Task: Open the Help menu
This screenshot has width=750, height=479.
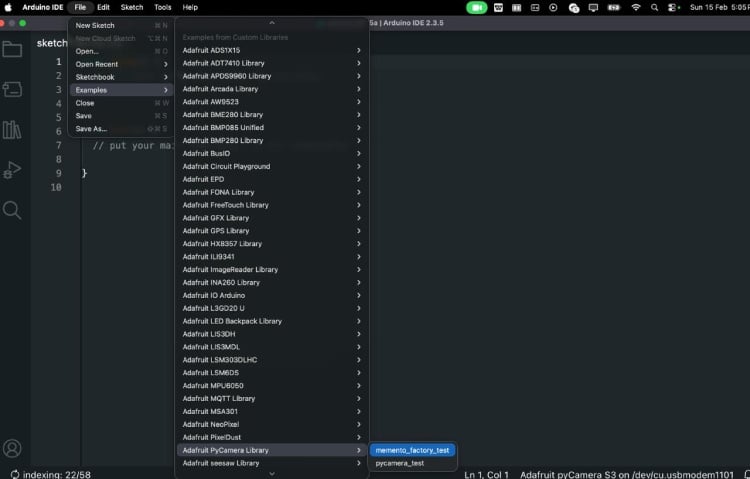Action: tap(190, 7)
